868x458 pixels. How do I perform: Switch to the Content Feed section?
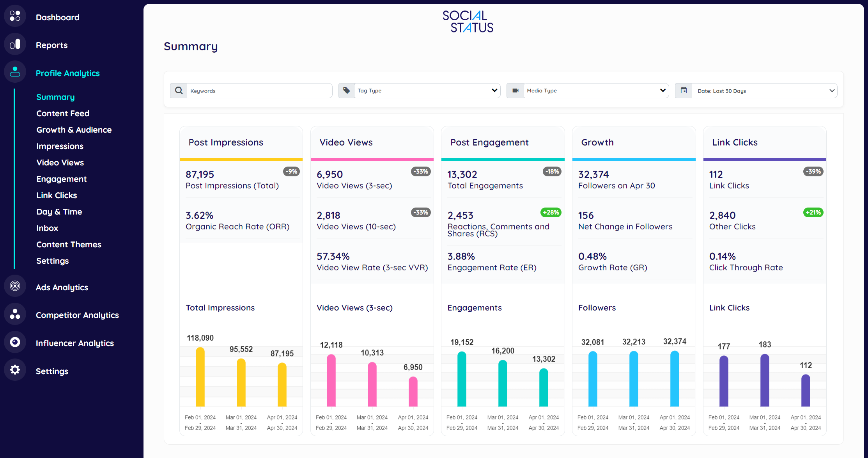[63, 113]
